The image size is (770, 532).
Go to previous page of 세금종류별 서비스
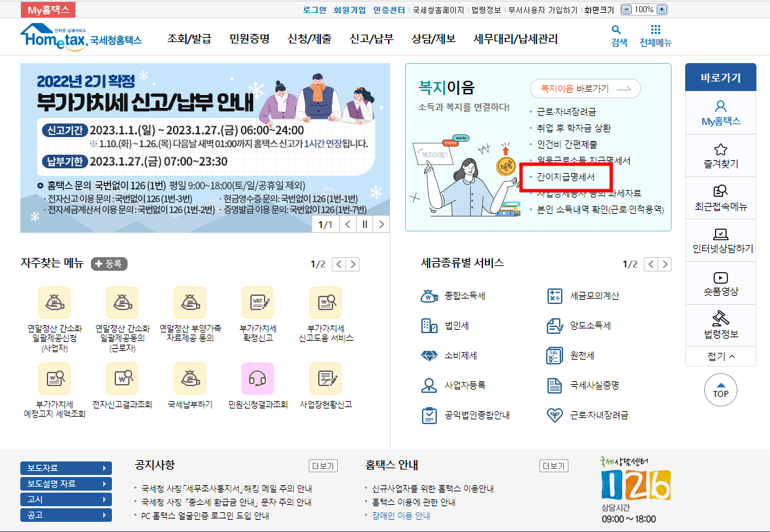click(651, 264)
